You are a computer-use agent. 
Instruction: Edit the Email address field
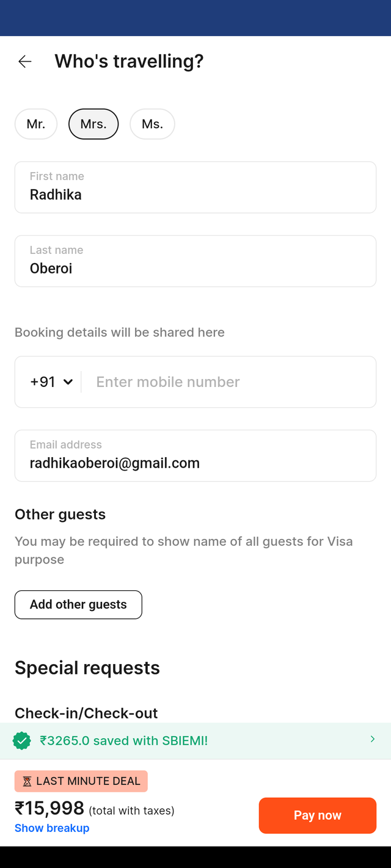coord(195,456)
